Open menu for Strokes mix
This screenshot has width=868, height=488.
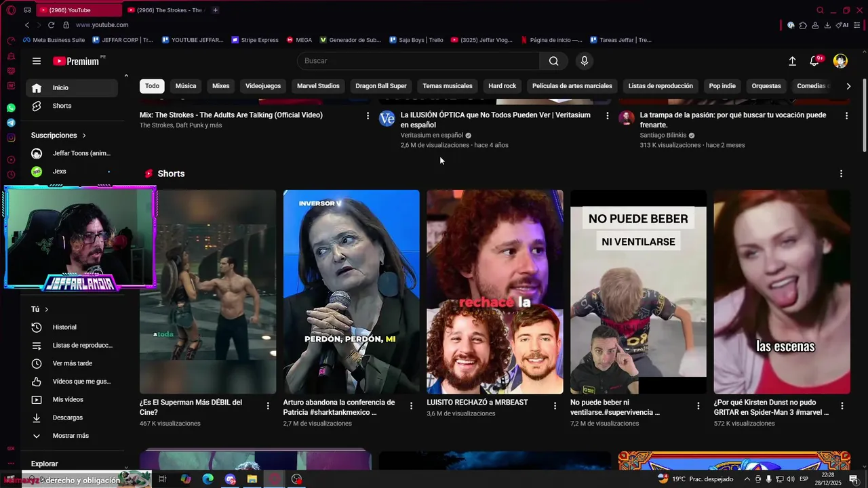pos(368,116)
